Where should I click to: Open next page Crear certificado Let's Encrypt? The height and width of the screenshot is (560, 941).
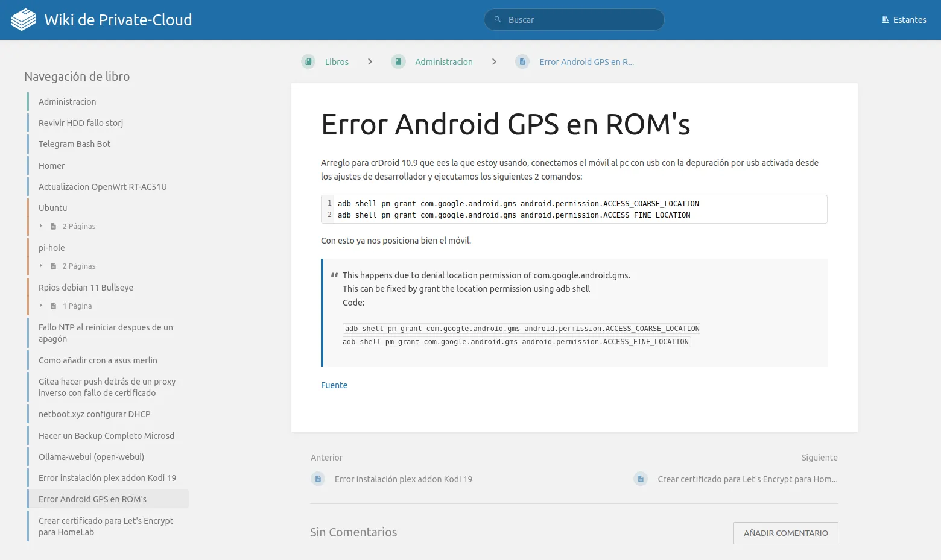tap(747, 479)
